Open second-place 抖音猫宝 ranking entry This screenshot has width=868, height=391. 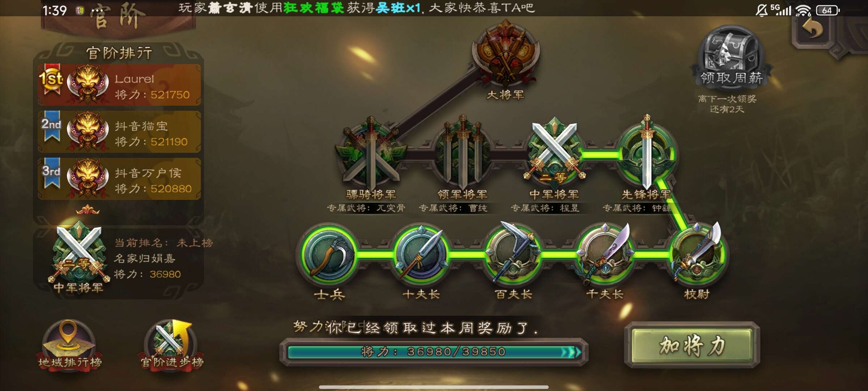[x=119, y=132]
